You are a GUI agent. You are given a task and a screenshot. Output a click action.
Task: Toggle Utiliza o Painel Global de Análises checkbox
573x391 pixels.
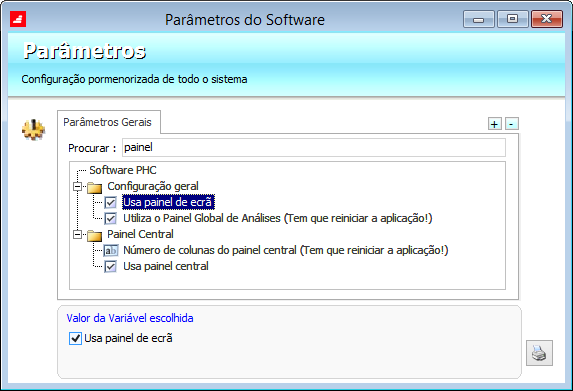pos(110,219)
